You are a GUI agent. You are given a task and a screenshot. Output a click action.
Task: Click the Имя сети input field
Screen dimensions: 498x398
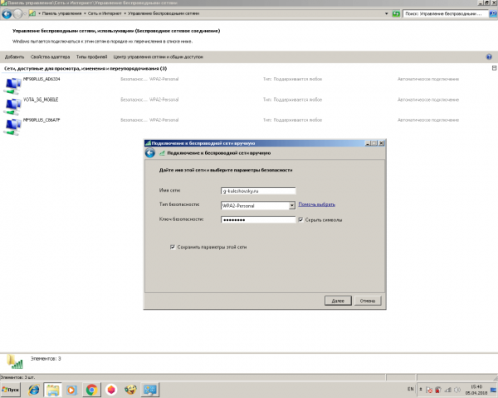[258, 191]
